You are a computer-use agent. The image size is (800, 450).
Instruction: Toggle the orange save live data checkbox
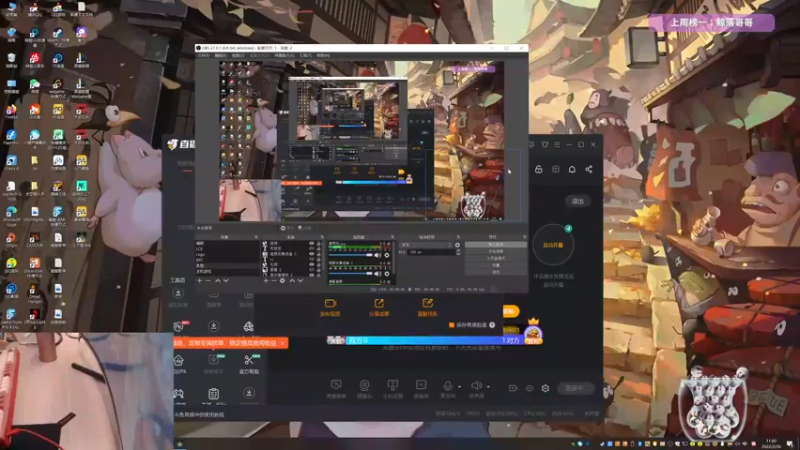(452, 325)
